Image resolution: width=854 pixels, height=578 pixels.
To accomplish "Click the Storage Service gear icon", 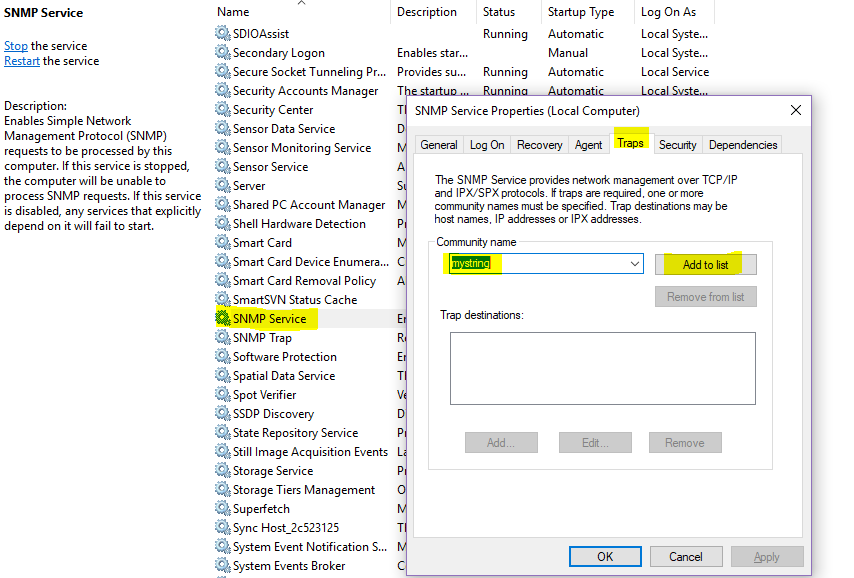I will tap(222, 470).
